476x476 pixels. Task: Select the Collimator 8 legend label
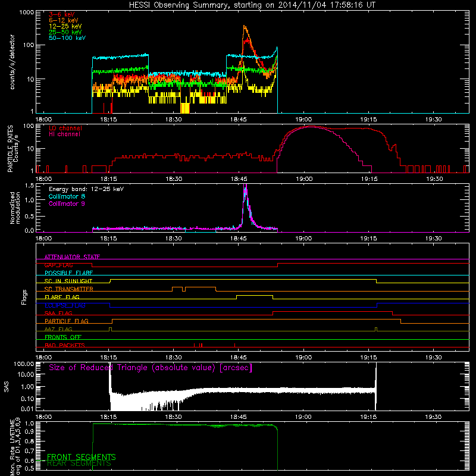[67, 196]
